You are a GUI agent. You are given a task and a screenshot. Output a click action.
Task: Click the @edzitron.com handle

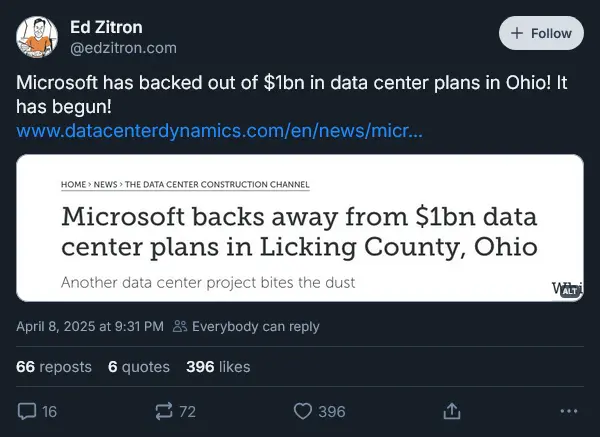[x=122, y=47]
